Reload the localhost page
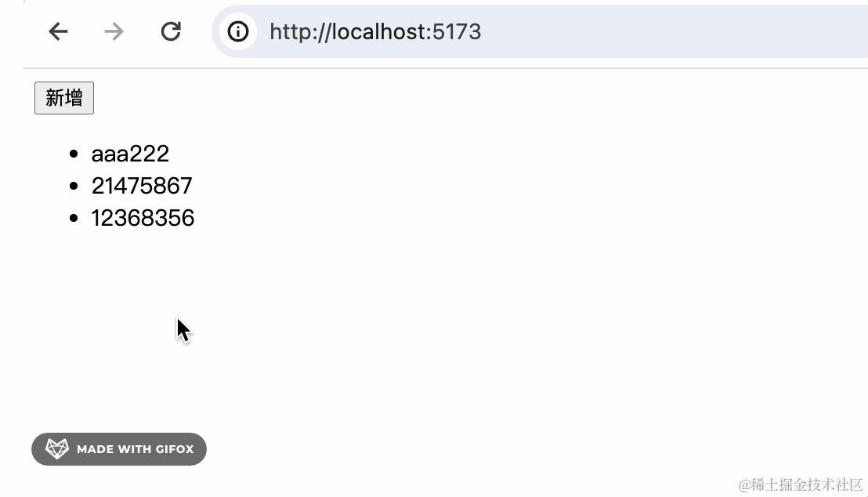 coord(171,31)
